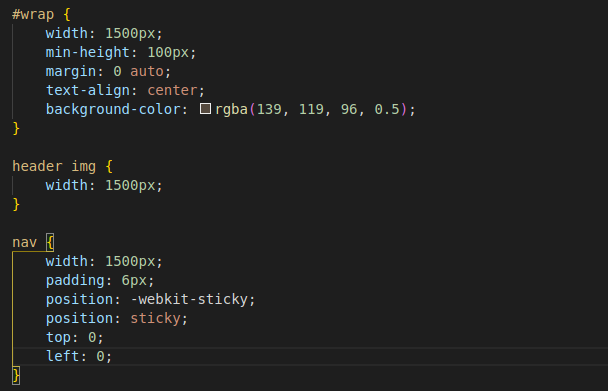Click the text-align property name
This screenshot has height=391, width=608.
[x=88, y=90]
